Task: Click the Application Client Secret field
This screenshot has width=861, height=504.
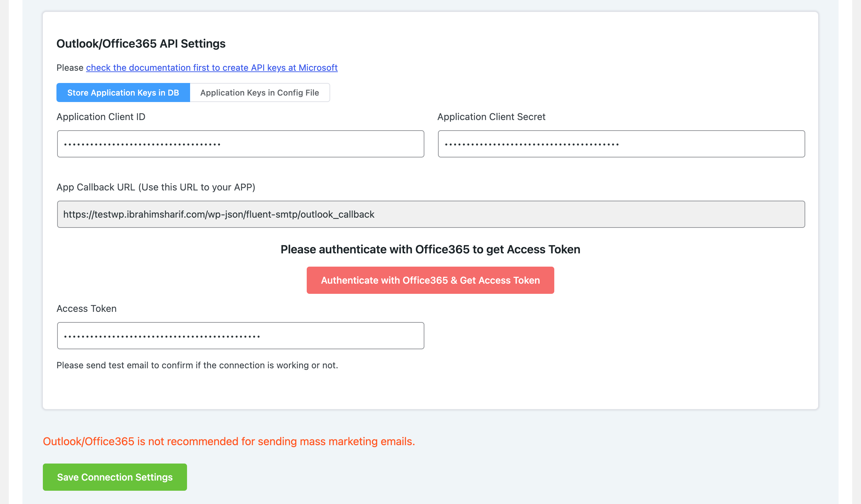Action: (x=621, y=144)
